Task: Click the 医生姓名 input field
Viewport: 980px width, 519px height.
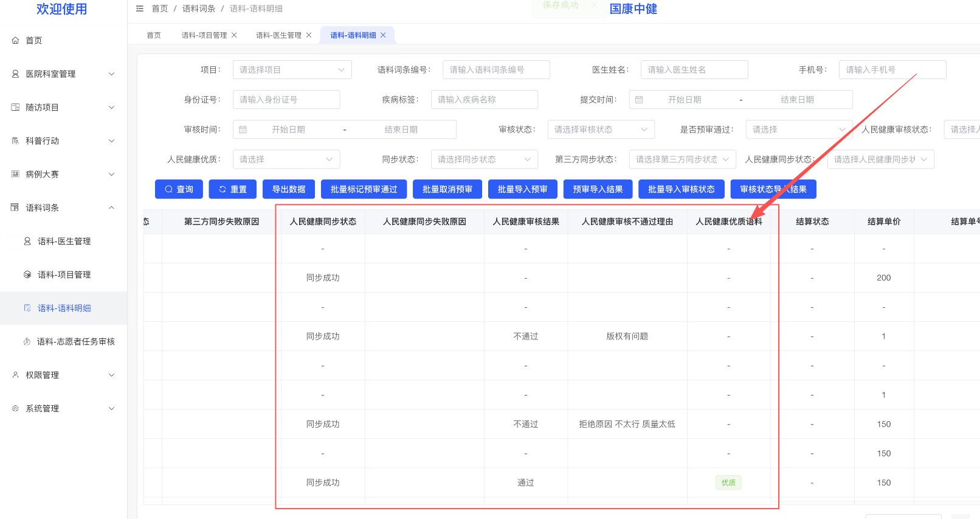Action: (694, 70)
